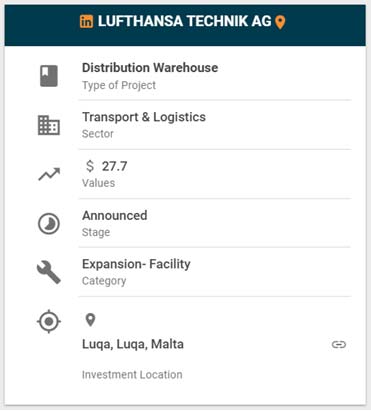Click the Investment Location label

click(x=132, y=375)
